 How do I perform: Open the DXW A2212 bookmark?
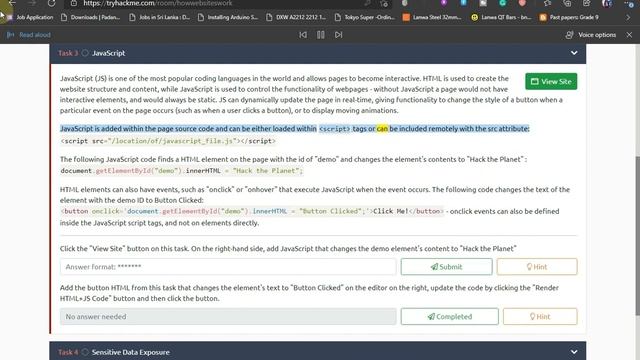click(x=296, y=17)
